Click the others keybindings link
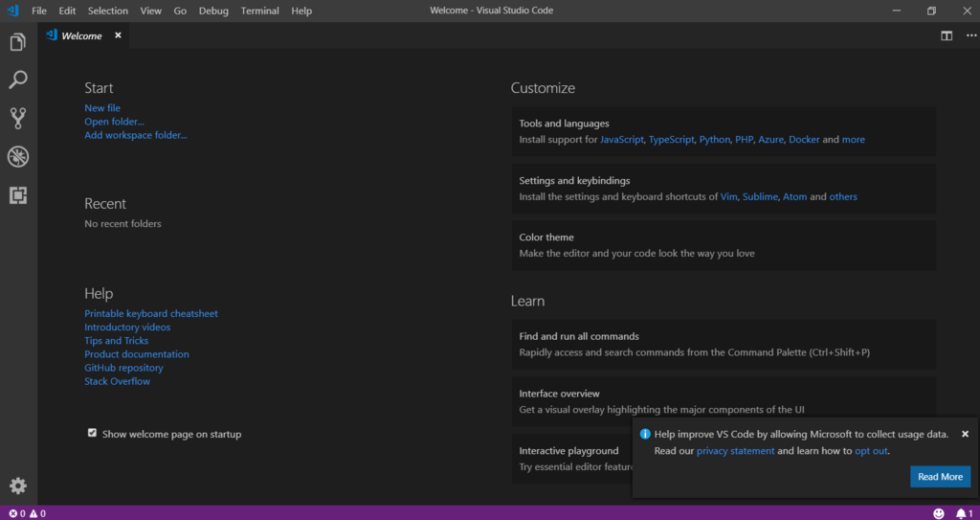Image resolution: width=980 pixels, height=520 pixels. (x=843, y=196)
